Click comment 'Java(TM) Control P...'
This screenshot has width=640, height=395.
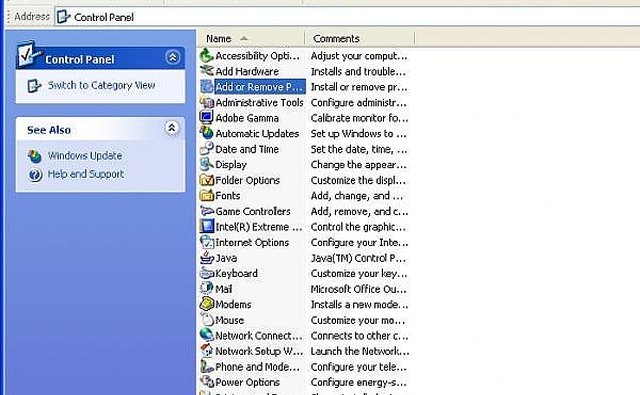click(x=358, y=258)
